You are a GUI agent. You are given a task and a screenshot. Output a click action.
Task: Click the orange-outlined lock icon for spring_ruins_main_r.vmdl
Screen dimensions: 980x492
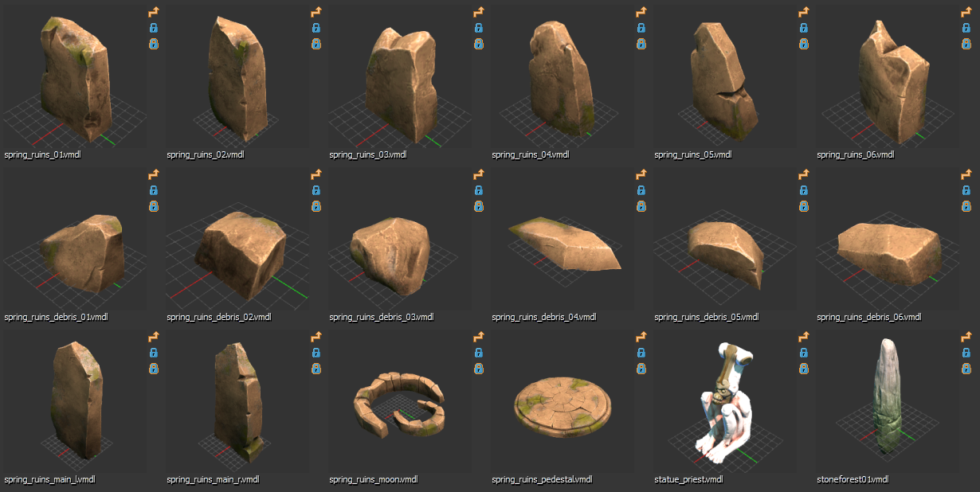pyautogui.click(x=316, y=369)
